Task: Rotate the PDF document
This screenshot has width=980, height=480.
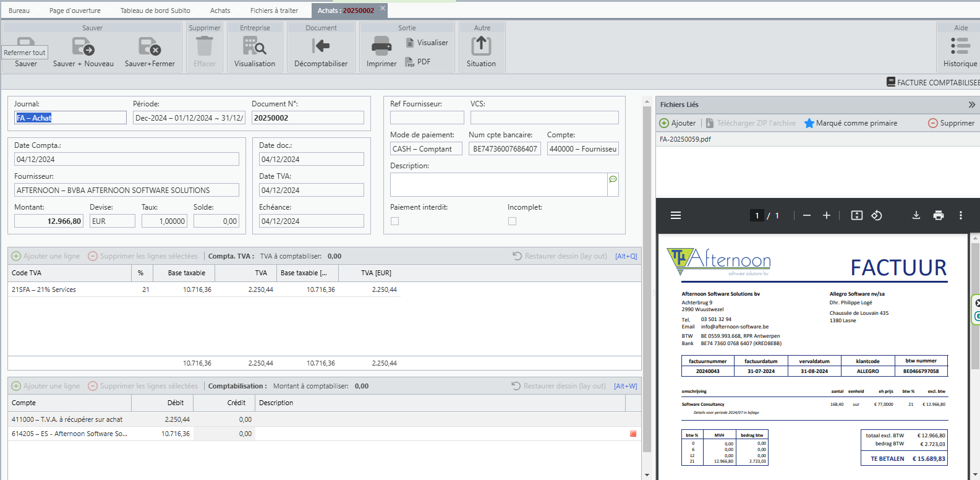Action: [877, 215]
